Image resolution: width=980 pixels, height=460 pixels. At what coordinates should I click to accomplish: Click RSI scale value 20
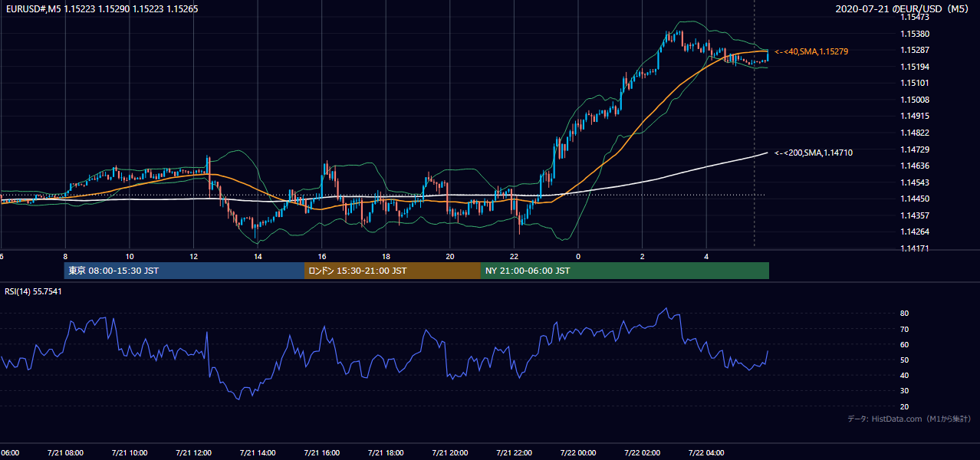pyautogui.click(x=904, y=406)
